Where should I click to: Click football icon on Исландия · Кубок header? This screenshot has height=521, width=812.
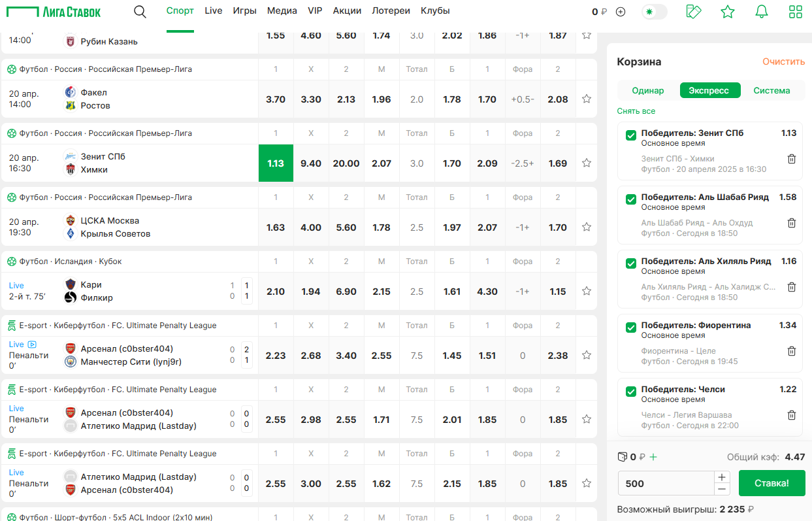tap(12, 261)
